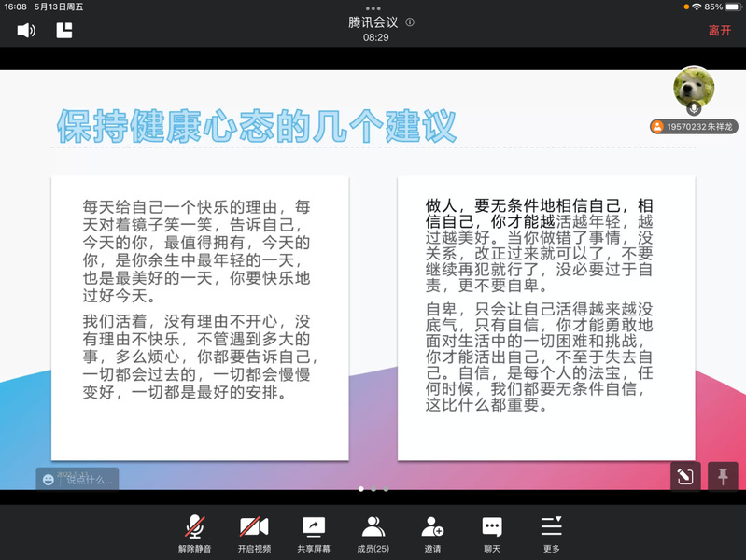Tap the left card paragraph 我们活着，没有理由不开心
This screenshot has width=746, height=560.
(x=200, y=357)
